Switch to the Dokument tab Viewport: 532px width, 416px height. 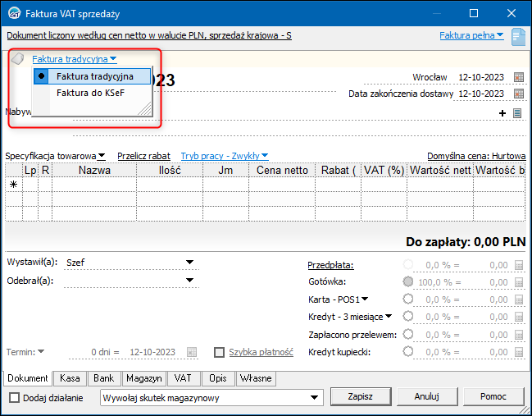[28, 378]
